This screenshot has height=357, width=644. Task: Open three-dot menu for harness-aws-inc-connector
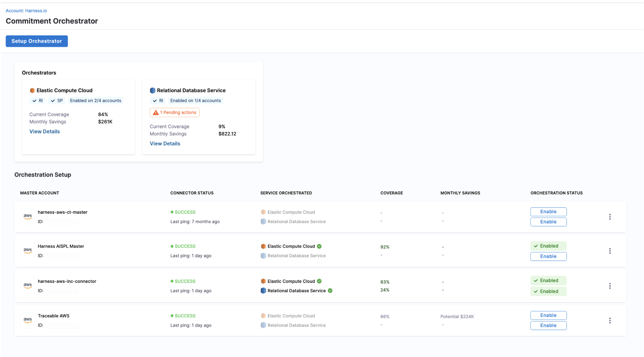tap(610, 286)
